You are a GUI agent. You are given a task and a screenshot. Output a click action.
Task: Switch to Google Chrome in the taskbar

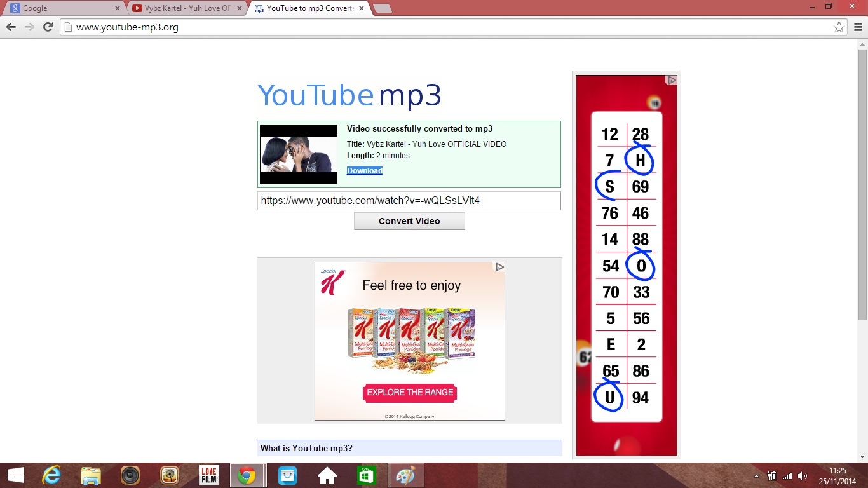247,475
